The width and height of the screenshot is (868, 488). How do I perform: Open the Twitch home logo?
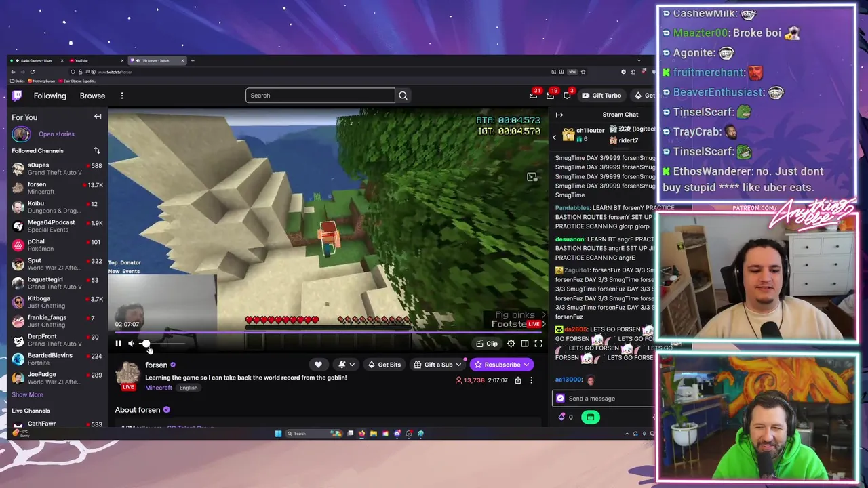(18, 96)
